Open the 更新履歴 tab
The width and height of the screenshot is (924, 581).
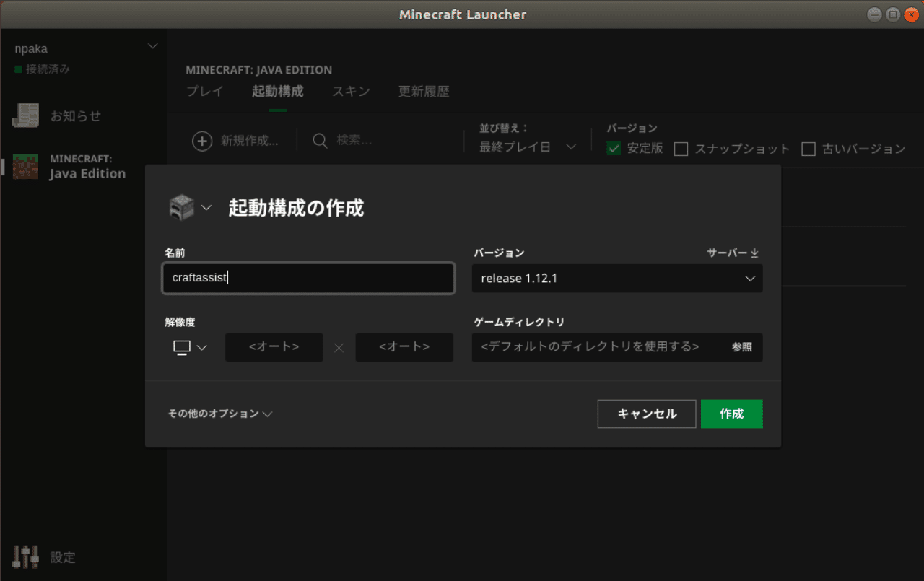(423, 91)
